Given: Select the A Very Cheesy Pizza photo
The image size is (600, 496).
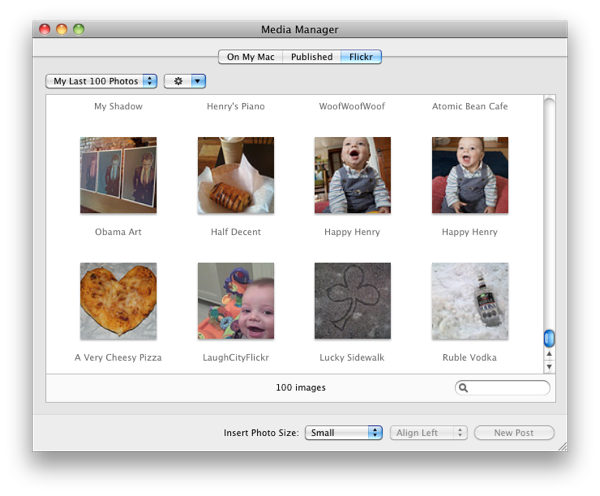Looking at the screenshot, I should point(118,301).
